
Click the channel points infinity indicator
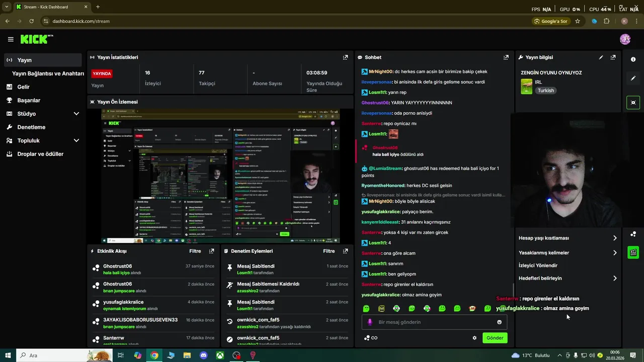371,338
